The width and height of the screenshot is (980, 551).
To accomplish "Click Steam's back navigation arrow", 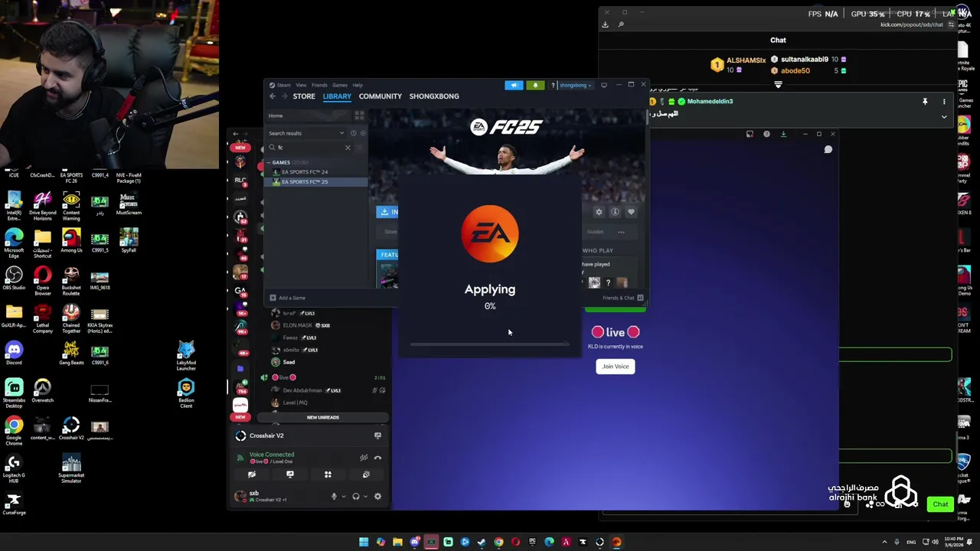I will coord(273,96).
